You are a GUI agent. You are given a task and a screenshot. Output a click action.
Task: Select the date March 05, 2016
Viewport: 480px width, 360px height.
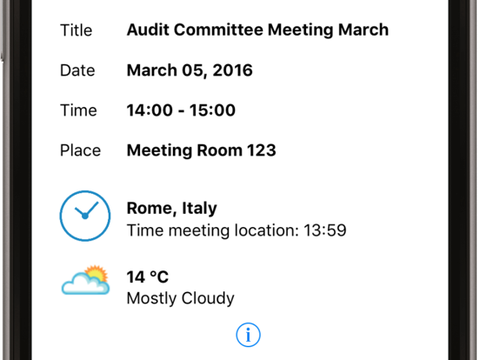(190, 71)
